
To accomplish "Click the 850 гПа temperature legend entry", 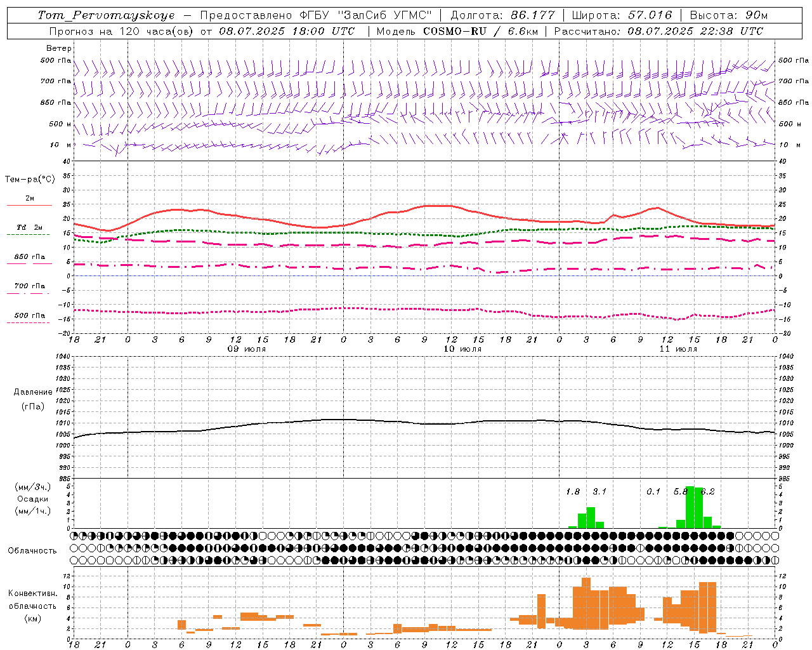I will (30, 257).
